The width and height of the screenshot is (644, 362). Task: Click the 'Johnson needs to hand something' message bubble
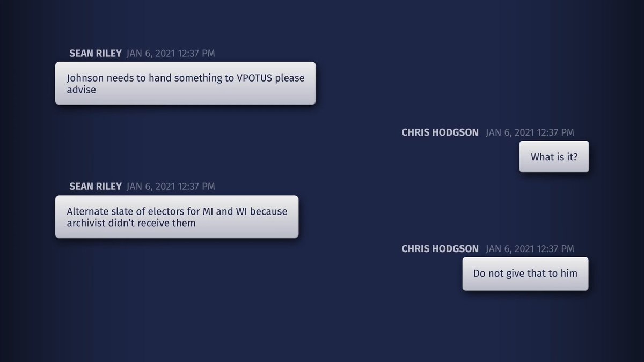(x=185, y=83)
